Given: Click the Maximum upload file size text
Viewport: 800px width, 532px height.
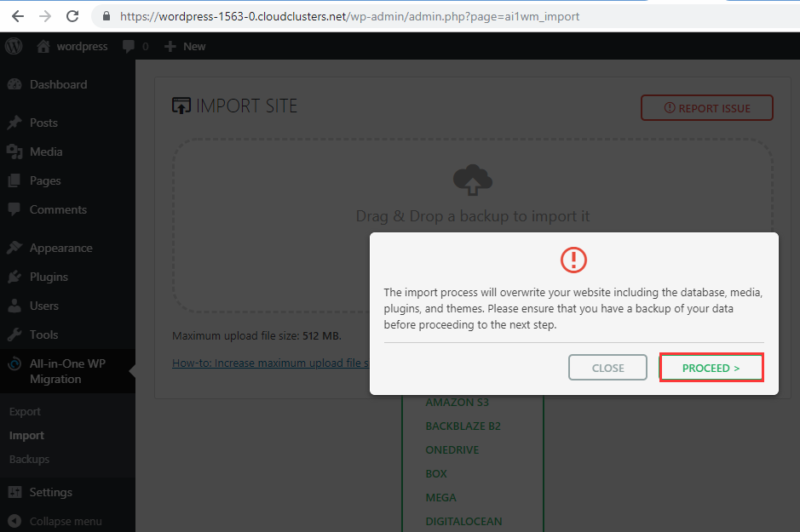Looking at the screenshot, I should pos(256,336).
